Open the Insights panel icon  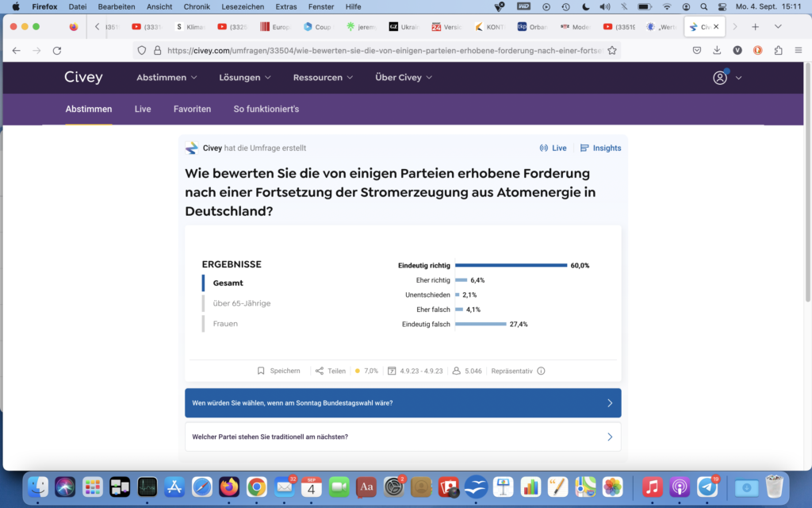(584, 148)
